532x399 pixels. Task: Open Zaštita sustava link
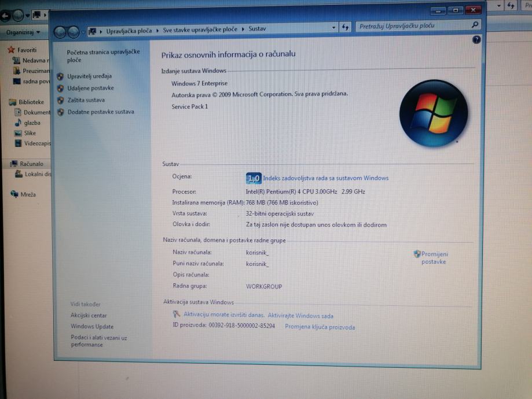point(86,100)
